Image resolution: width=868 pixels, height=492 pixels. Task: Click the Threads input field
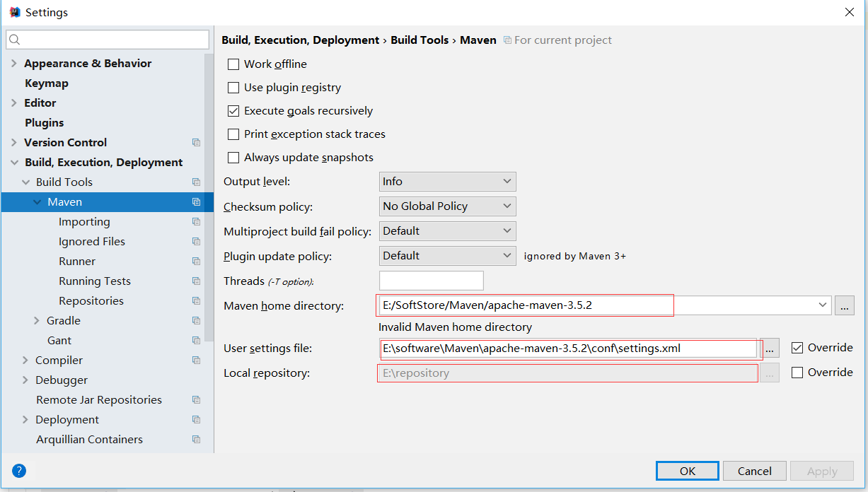(x=432, y=281)
